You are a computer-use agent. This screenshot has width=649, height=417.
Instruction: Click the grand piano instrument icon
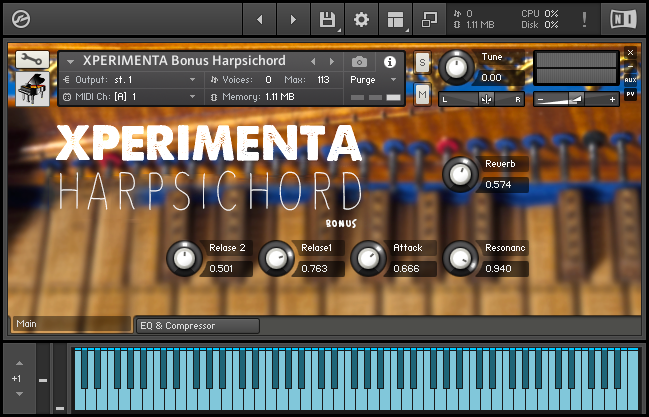(x=32, y=89)
